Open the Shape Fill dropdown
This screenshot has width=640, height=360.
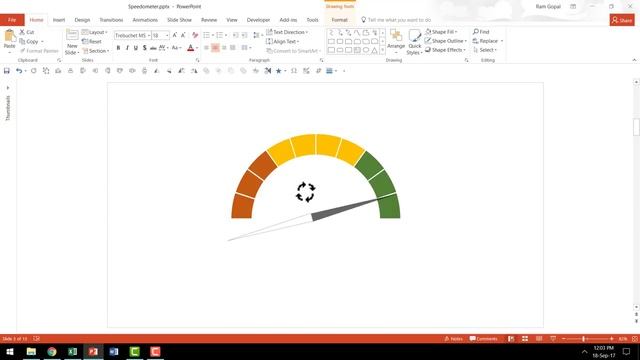point(441,31)
